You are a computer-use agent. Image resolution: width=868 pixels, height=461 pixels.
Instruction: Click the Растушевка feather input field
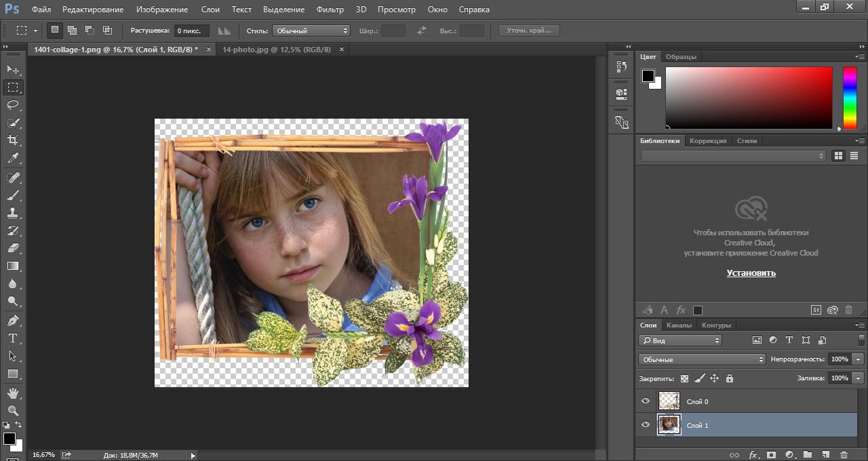(192, 31)
